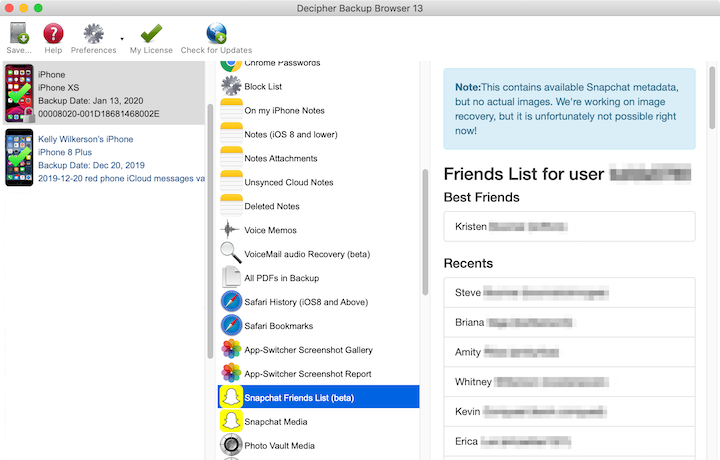Select Unsynced Cloud Notes icon
720x460 pixels.
click(x=231, y=181)
